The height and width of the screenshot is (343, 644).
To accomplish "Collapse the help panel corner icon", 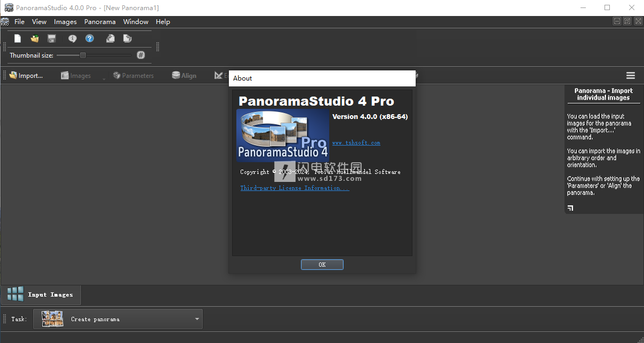I will [570, 208].
